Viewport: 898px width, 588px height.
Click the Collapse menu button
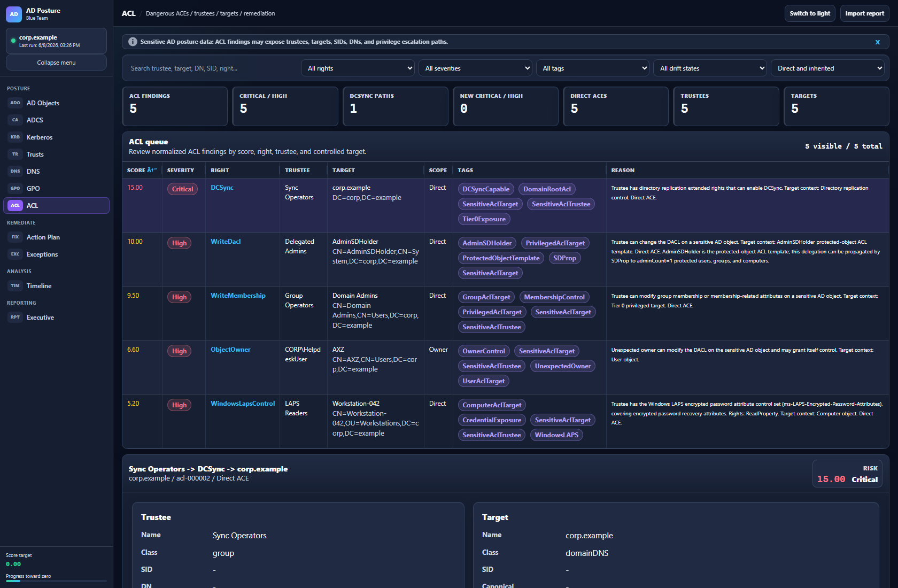point(56,63)
